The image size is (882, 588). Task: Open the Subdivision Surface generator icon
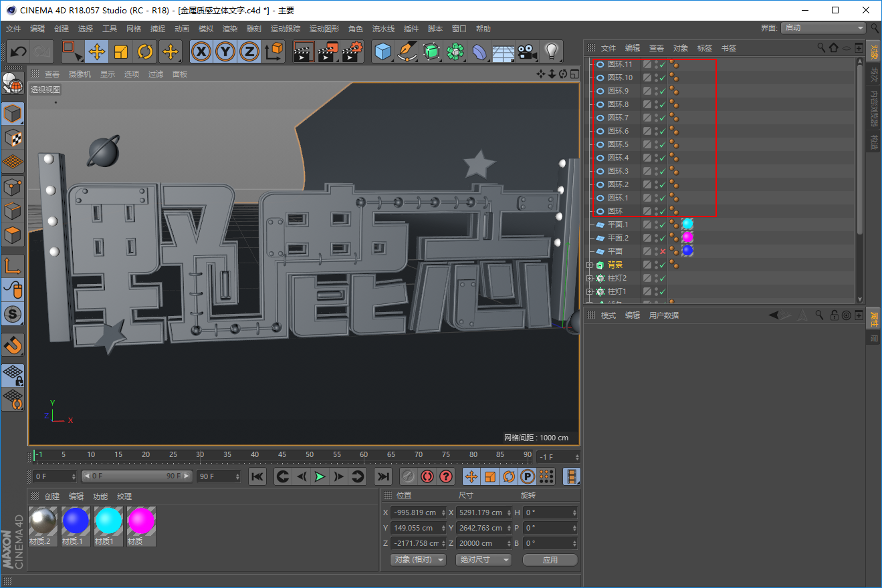(x=431, y=51)
